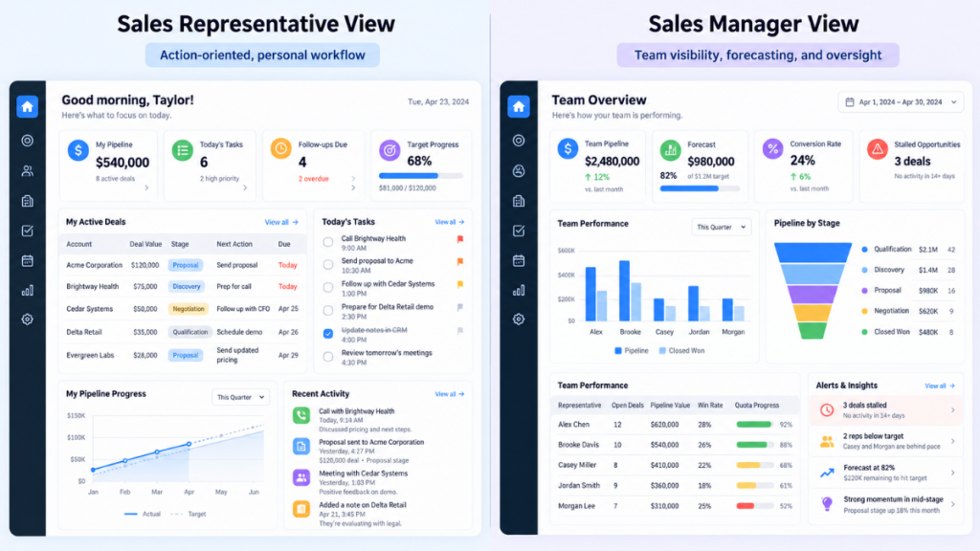Click View all in Today's Tasks
This screenshot has height=551, width=980.
click(x=450, y=222)
